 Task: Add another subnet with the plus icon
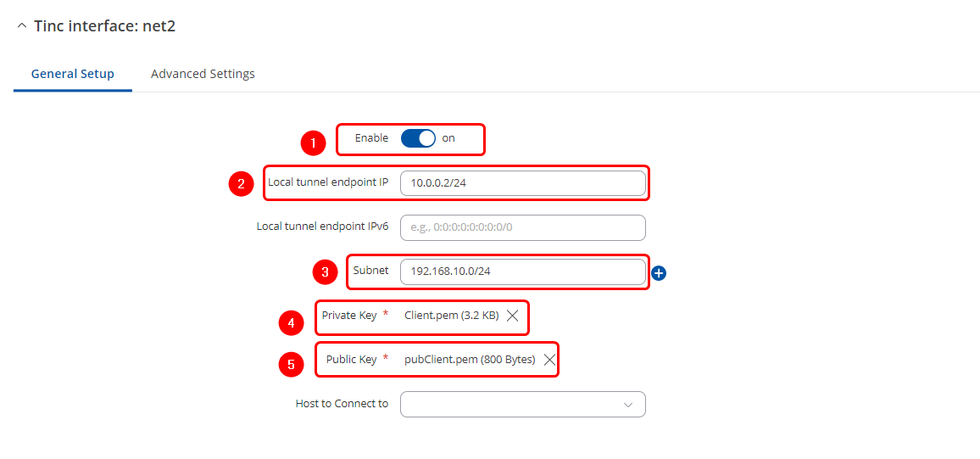(x=660, y=273)
